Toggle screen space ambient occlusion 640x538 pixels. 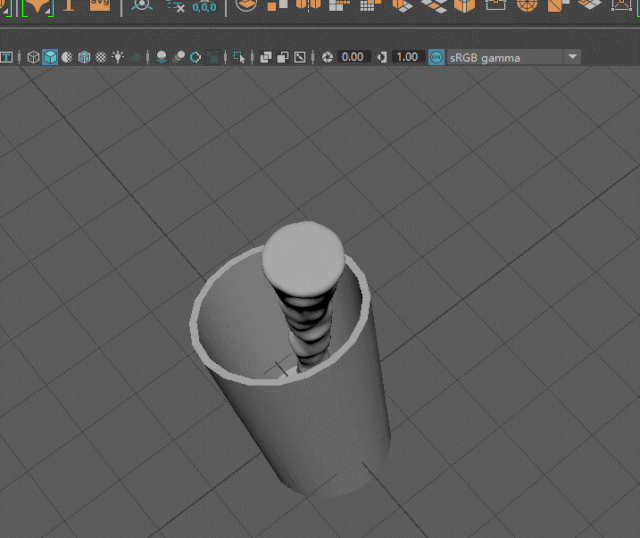pos(161,57)
